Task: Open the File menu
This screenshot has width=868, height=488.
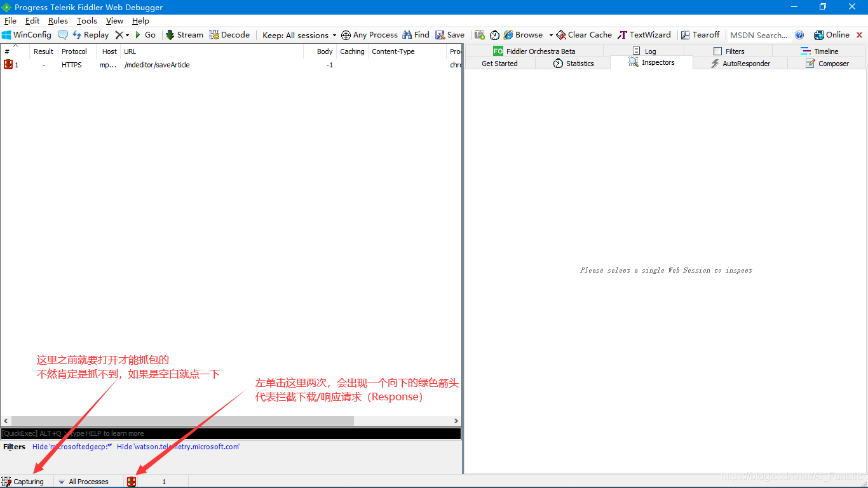Action: [x=10, y=21]
